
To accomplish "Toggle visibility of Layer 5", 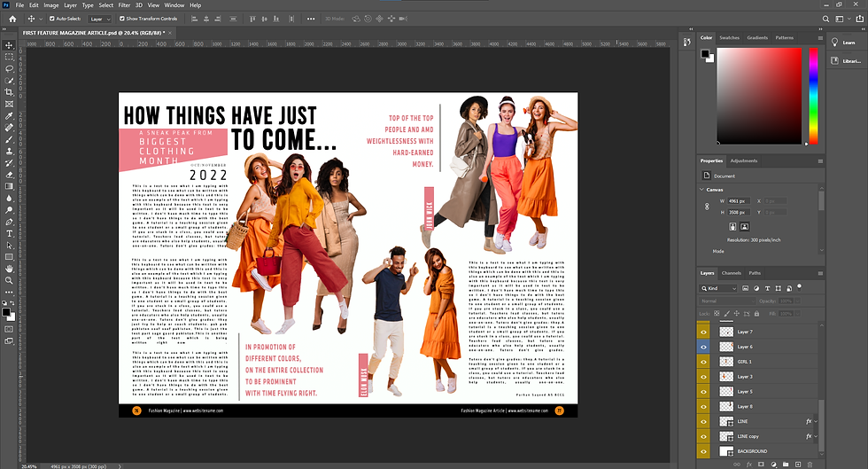I will (703, 391).
